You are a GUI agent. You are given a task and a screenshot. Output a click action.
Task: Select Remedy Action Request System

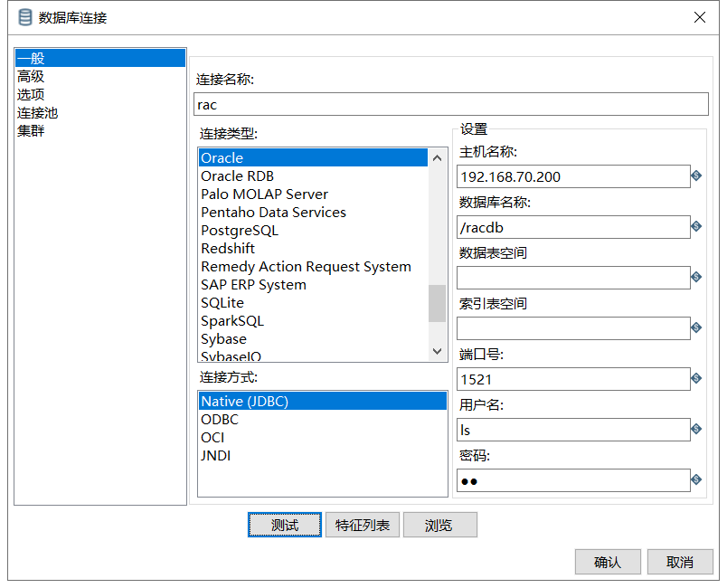pos(314,267)
